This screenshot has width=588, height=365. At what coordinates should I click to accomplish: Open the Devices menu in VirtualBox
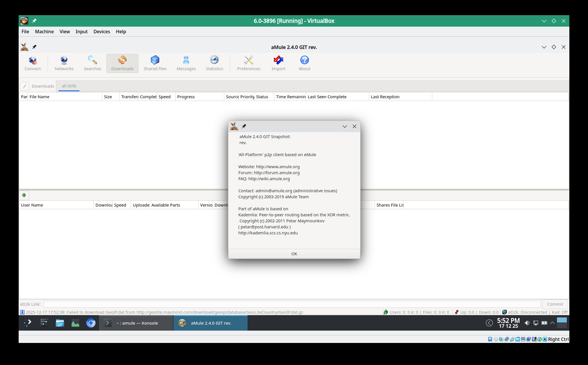102,32
